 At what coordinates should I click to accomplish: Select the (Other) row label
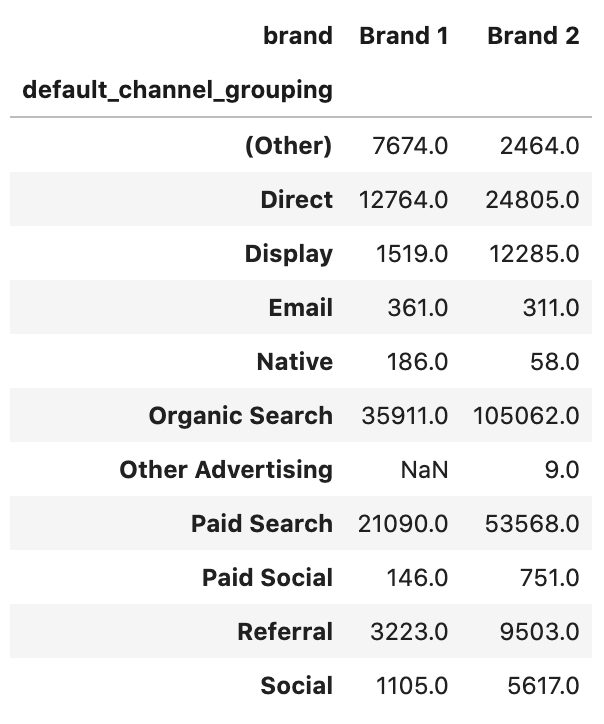coord(288,145)
